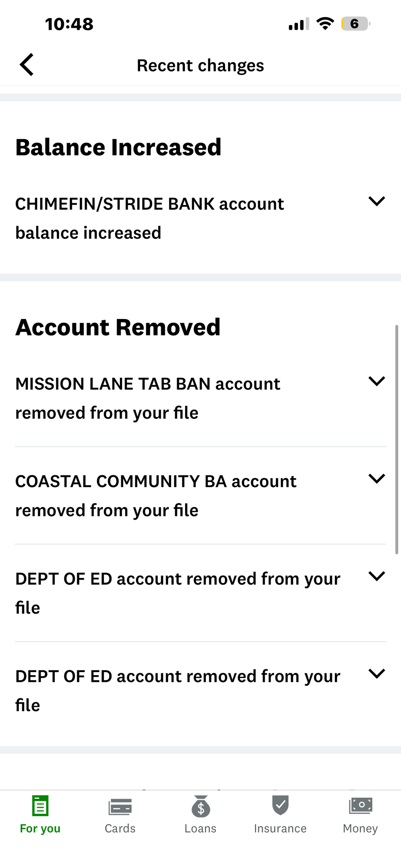The image size is (401, 868).
Task: Expand the COASTAL COMMUNITY BA chevron
Action: click(377, 478)
